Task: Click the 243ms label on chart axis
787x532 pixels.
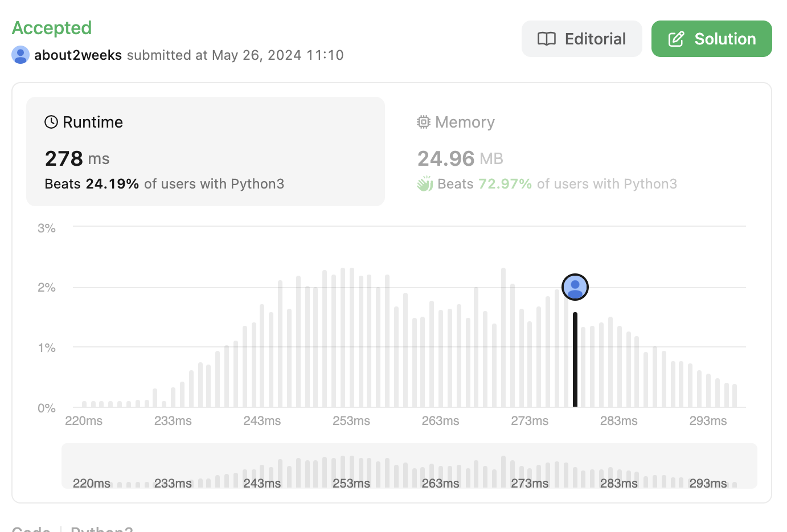Action: 262,421
